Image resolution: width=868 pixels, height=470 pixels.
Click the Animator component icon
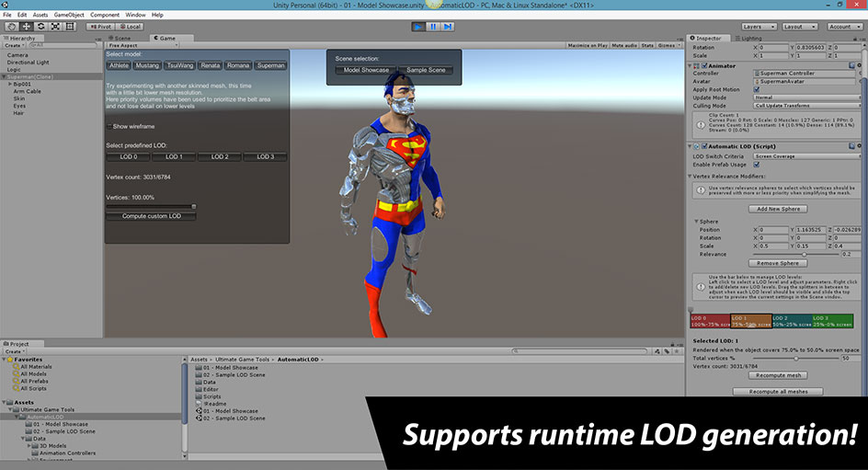click(696, 66)
